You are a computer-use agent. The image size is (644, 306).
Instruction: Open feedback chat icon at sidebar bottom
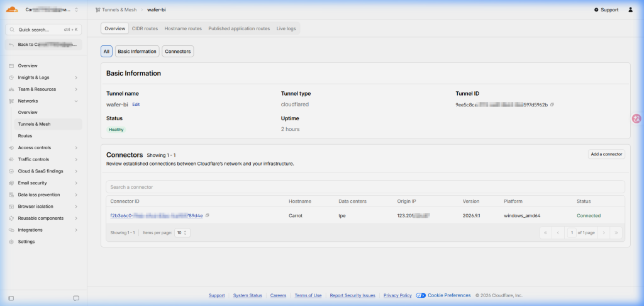(x=76, y=298)
